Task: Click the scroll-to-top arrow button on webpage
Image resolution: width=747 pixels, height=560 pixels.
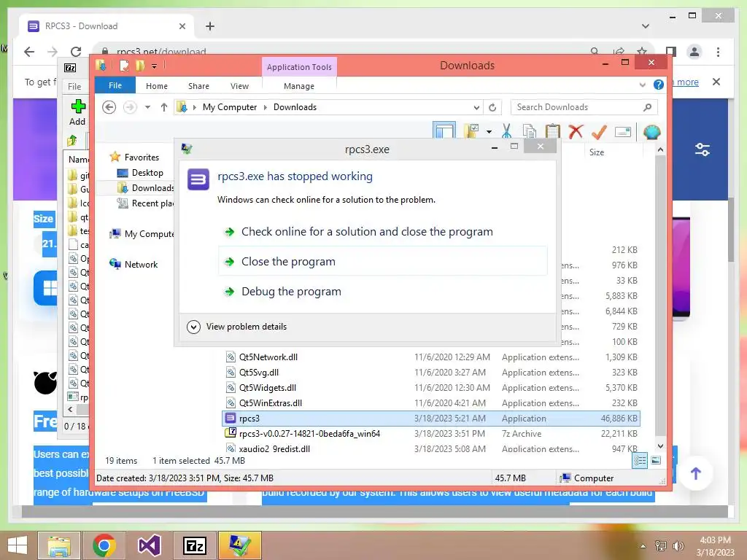Action: (695, 473)
